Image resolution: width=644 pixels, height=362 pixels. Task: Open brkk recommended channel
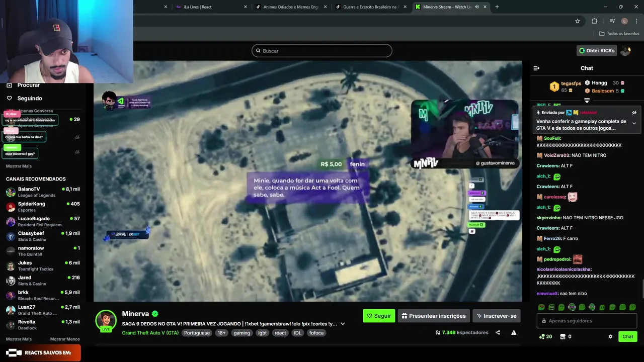[x=43, y=295]
